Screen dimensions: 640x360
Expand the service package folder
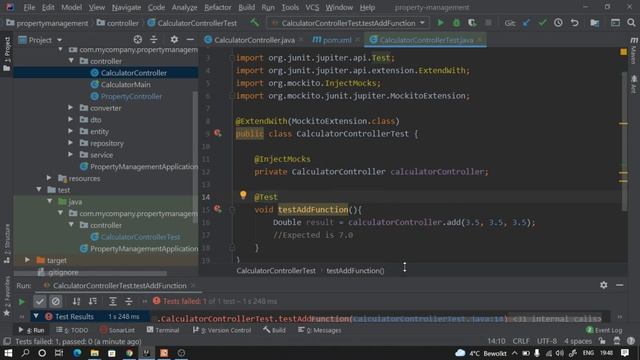pyautogui.click(x=70, y=155)
